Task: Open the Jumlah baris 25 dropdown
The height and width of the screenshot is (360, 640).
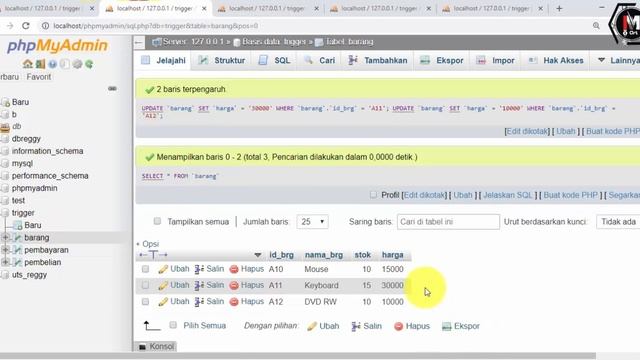Action: 313,222
